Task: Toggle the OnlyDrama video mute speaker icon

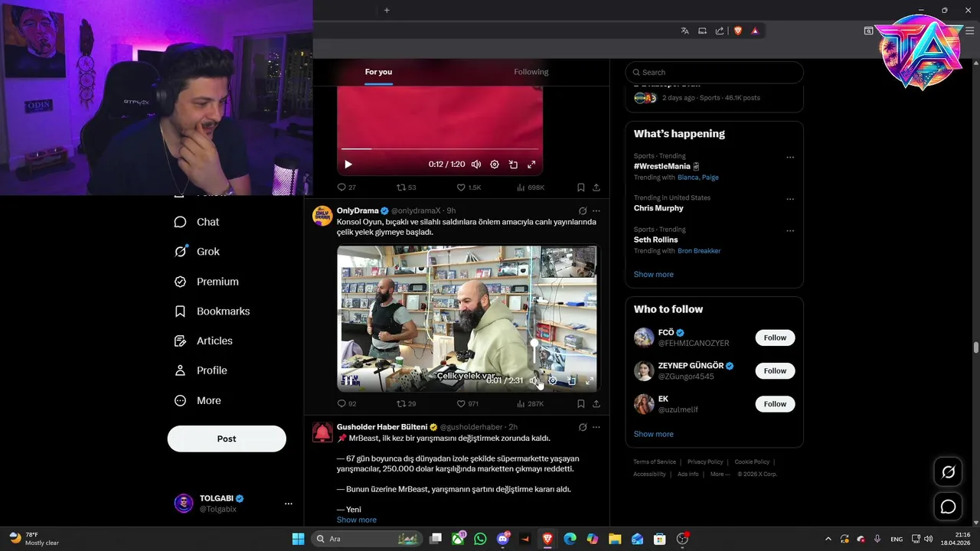Action: coord(534,380)
